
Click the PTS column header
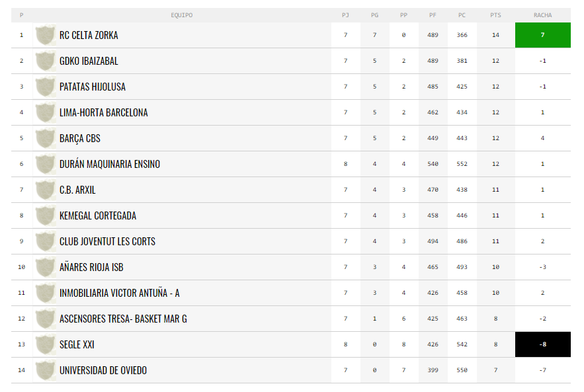coord(495,15)
